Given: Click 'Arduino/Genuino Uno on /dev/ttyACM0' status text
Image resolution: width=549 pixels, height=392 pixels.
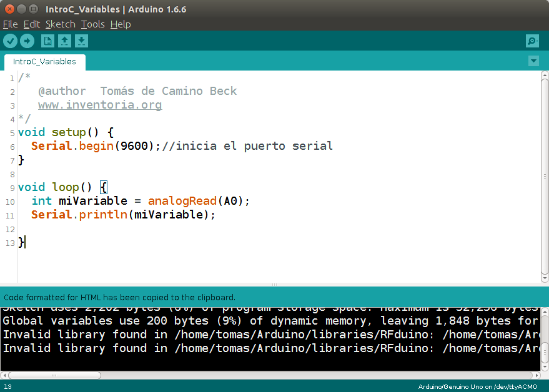Looking at the screenshot, I should (x=478, y=387).
